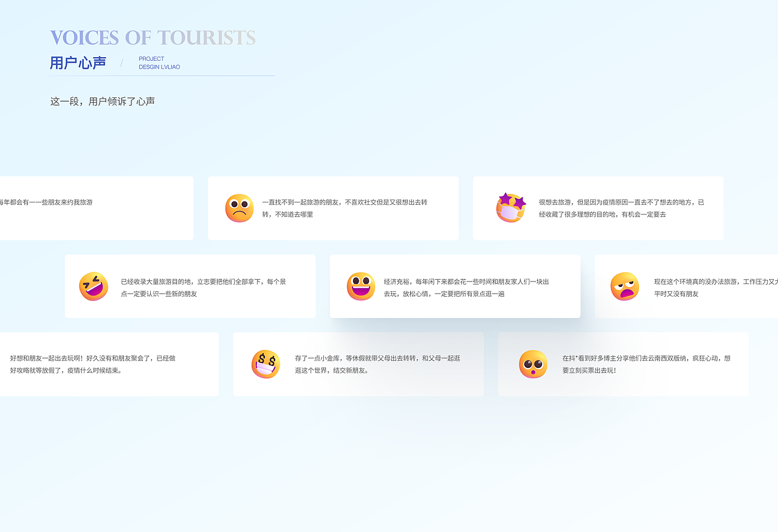Click the 用户心声 title
Viewport: 778px width, 532px height.
(x=78, y=63)
